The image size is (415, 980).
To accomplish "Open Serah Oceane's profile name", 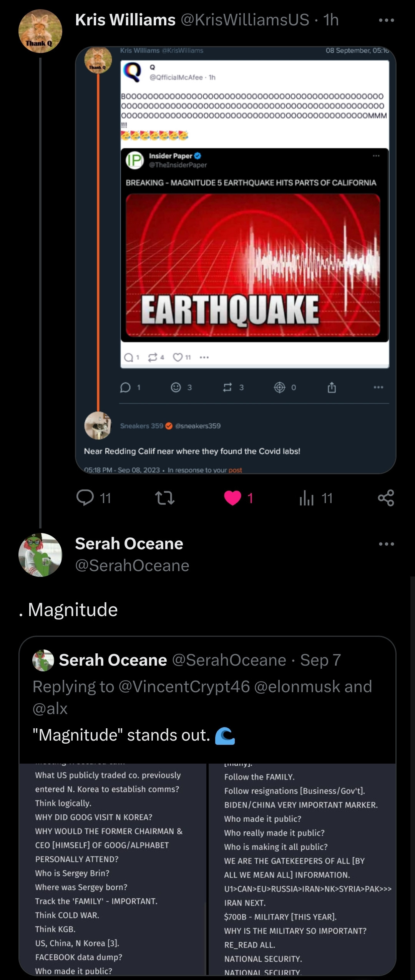I will 129,543.
